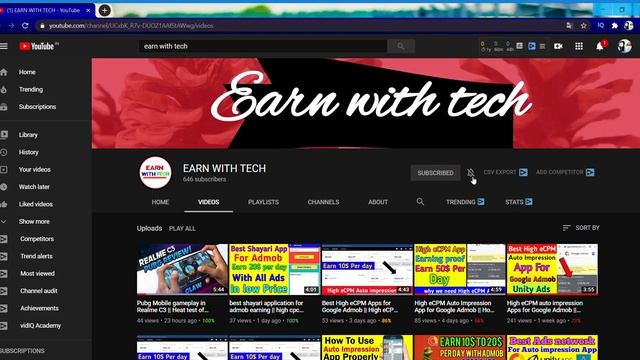Open 'Best High eCPM Apps for Google Admob' title
The image size is (640, 360).
[360, 307]
